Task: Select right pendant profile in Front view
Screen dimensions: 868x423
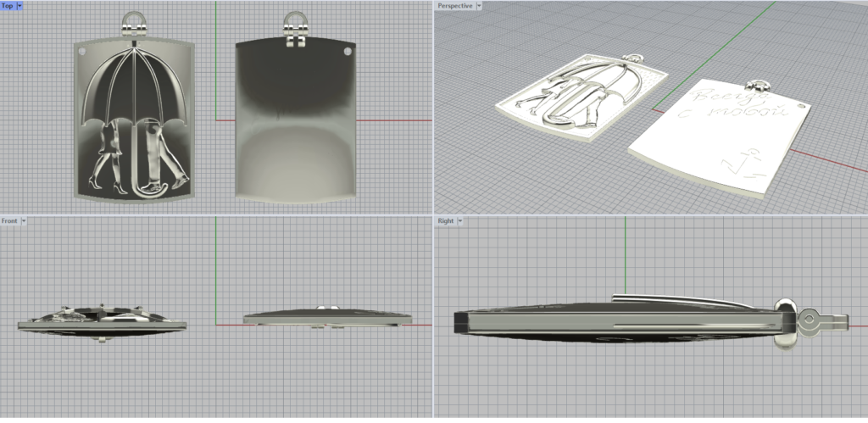Action: click(326, 318)
